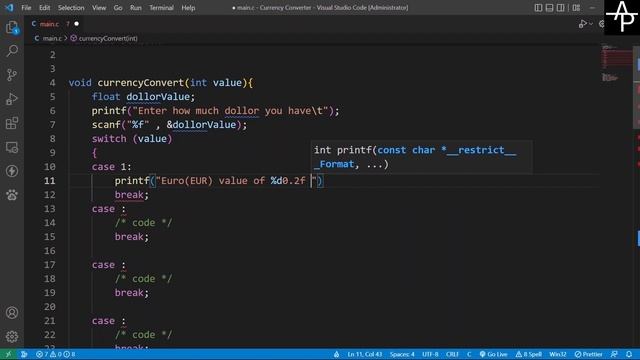Click flame icon in status bar

coord(336,354)
